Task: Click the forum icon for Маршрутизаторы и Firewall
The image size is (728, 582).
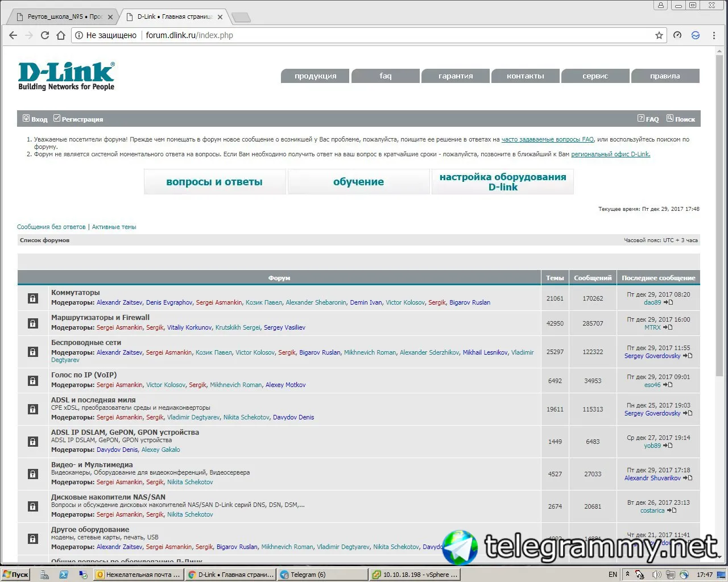Action: click(x=33, y=323)
